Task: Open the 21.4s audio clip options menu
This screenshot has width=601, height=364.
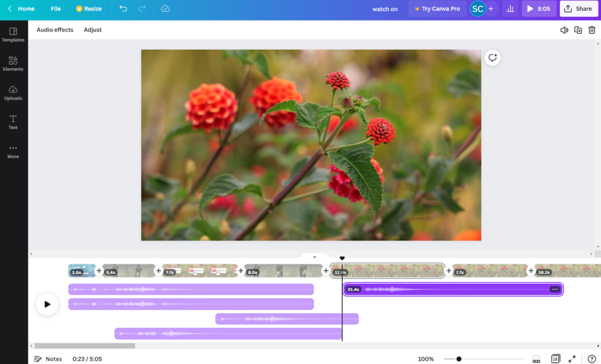Action: click(x=555, y=289)
